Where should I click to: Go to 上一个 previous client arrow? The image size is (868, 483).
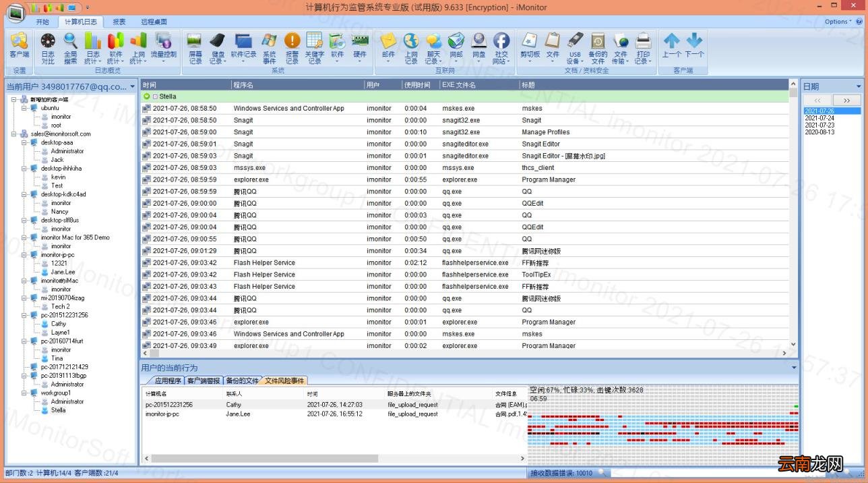[672, 45]
